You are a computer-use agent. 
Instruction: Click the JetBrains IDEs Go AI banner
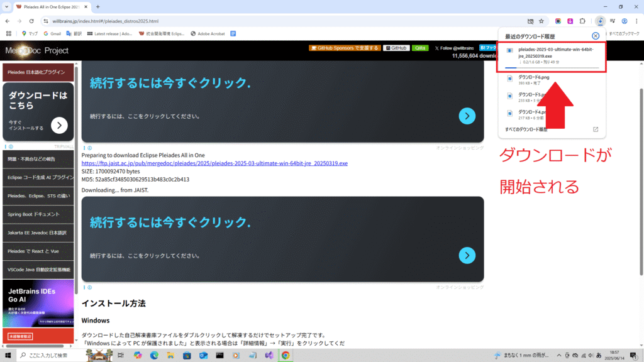(38, 304)
